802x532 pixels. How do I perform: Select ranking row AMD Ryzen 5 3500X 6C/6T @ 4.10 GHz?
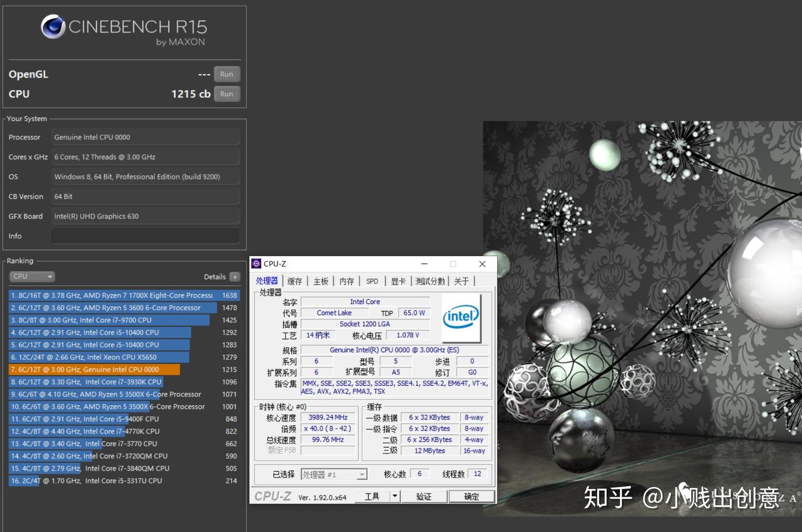(124, 394)
